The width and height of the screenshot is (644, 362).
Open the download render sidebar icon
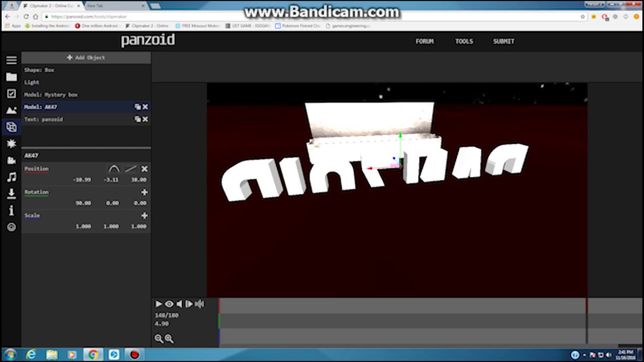11,194
